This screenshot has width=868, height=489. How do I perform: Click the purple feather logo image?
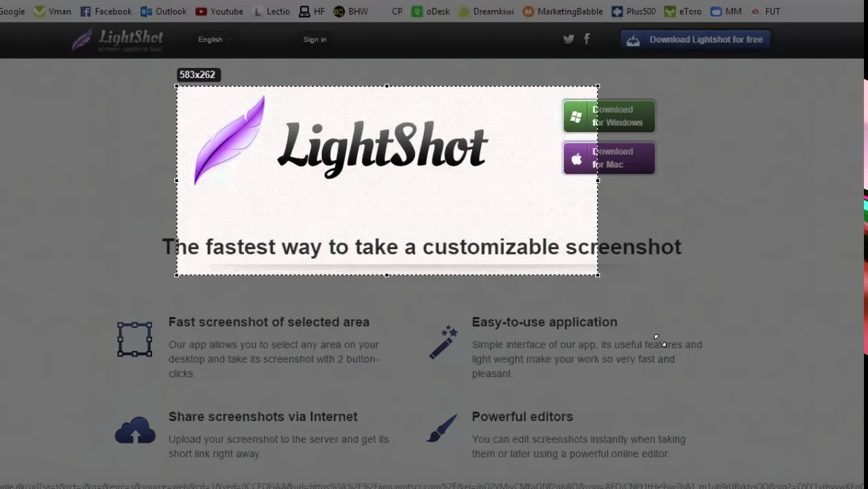(x=229, y=141)
